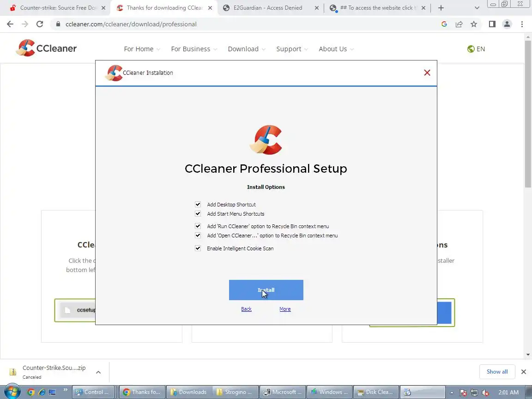Screen dimensions: 532x399
Task: Click the blue Install button
Action: coord(266,290)
